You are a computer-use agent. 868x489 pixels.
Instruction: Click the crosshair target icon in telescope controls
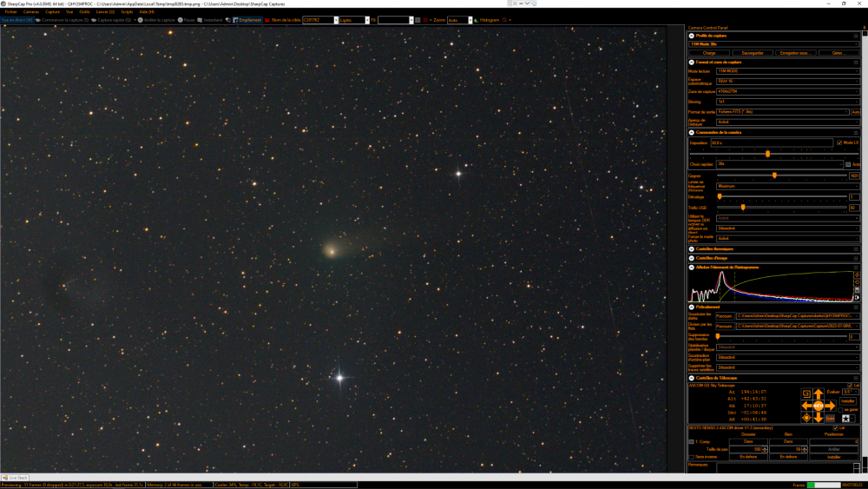point(806,418)
